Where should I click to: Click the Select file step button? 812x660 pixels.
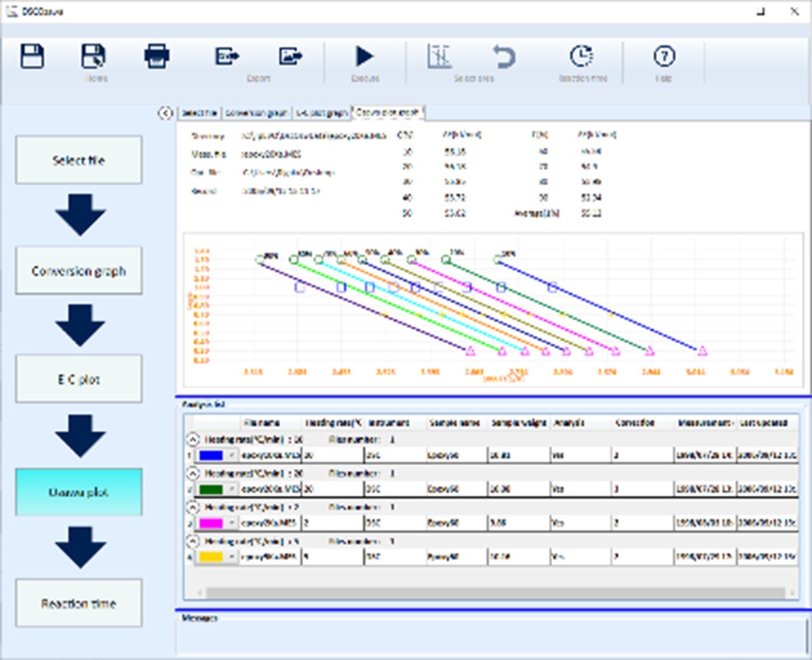(79, 160)
